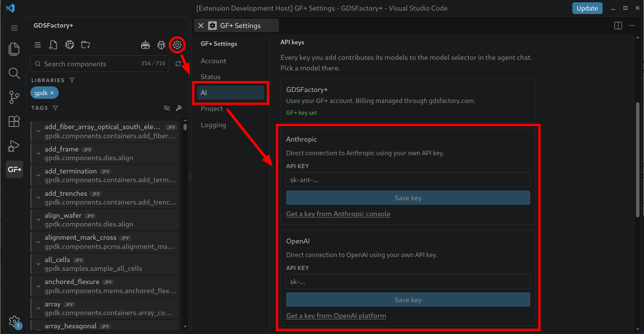644x334 pixels.
Task: Click the bug debug icon in toolbar
Action: coord(161,45)
